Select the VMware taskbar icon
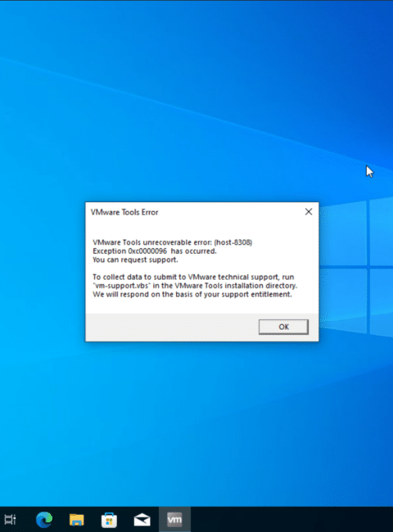This screenshot has height=532, width=393. [x=174, y=520]
